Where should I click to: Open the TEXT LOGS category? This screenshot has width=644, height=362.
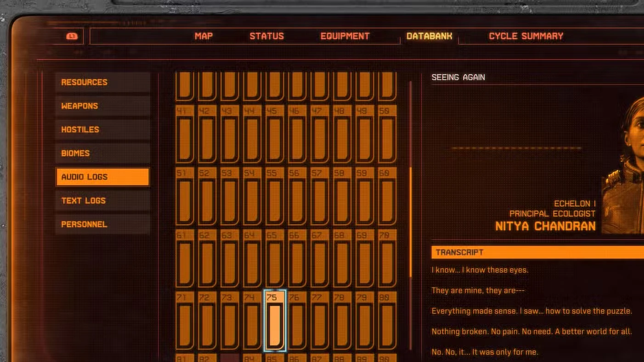pyautogui.click(x=103, y=201)
